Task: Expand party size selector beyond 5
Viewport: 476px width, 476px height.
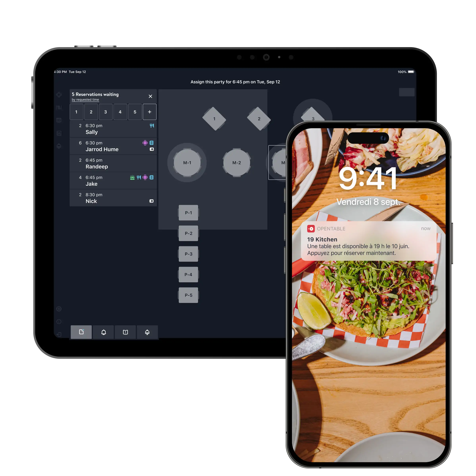Action: pyautogui.click(x=149, y=112)
